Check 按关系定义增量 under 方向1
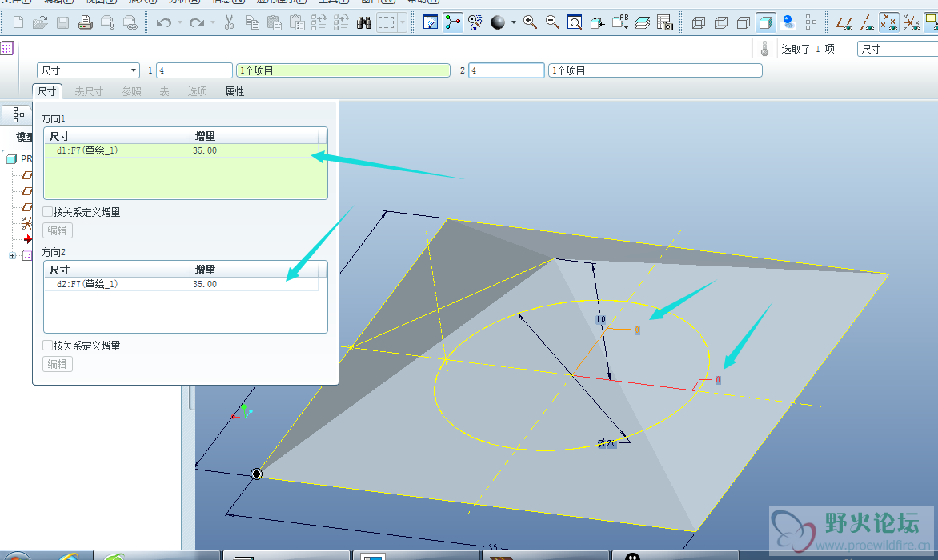Screen dimensions: 938x560 point(47,211)
